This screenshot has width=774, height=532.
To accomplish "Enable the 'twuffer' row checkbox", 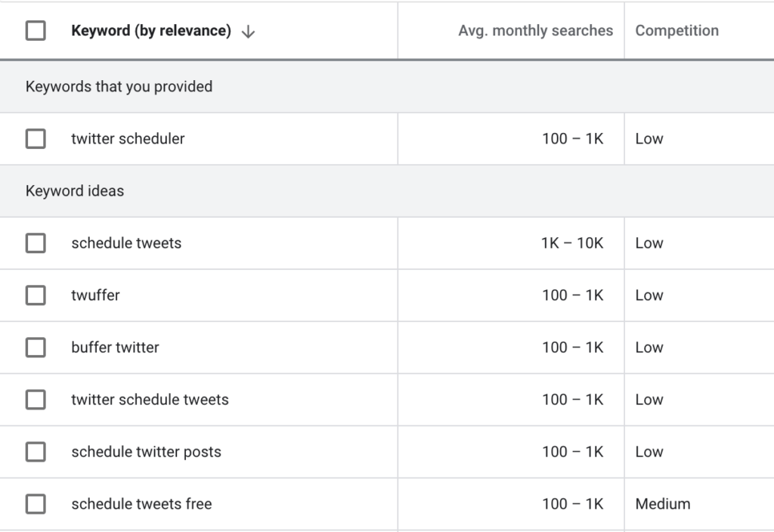I will coord(36,295).
